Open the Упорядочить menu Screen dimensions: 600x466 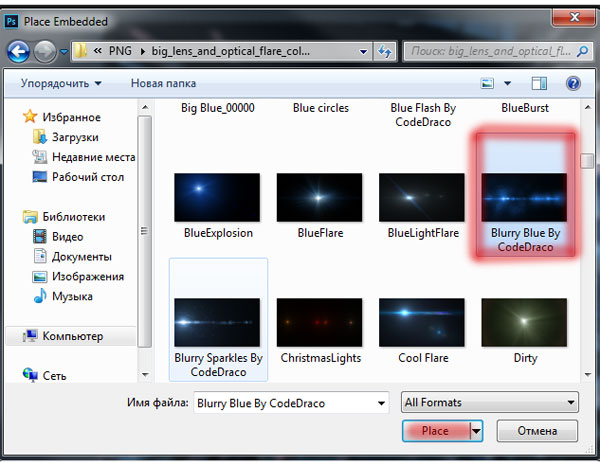click(61, 83)
